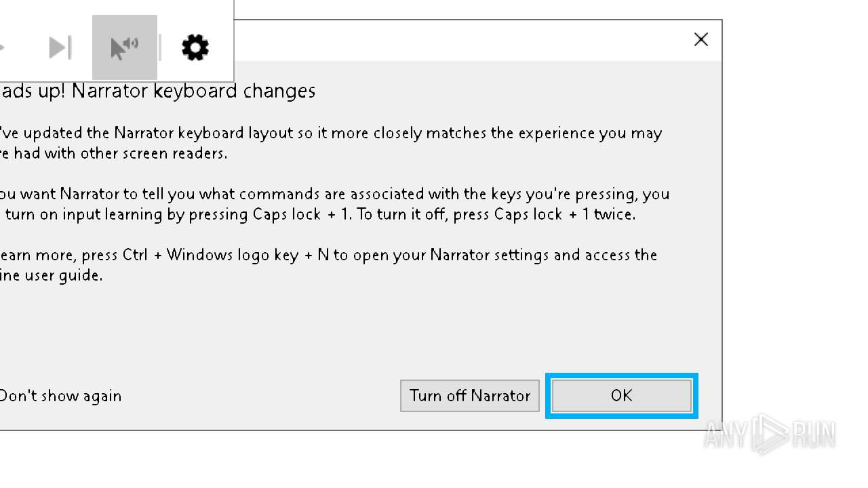Click the skip-to-next playback icon

pyautogui.click(x=60, y=47)
